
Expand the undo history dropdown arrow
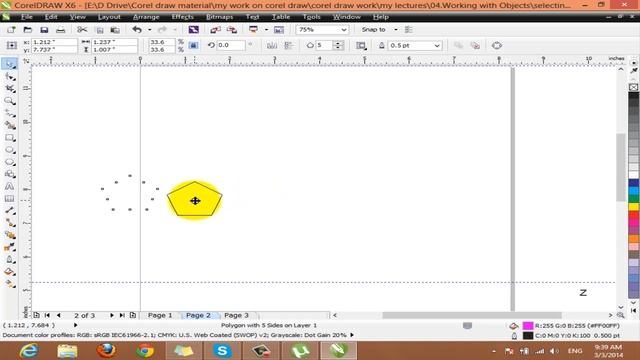click(149, 30)
